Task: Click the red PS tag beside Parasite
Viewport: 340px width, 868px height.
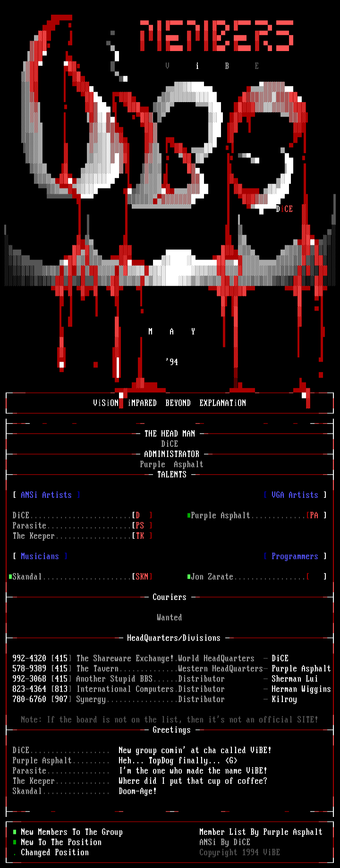Action: (x=140, y=526)
